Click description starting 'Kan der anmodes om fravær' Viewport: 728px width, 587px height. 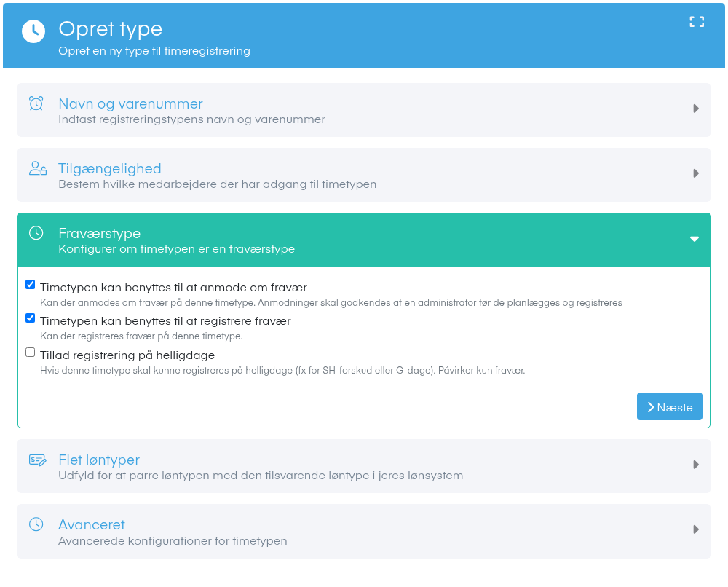click(331, 303)
